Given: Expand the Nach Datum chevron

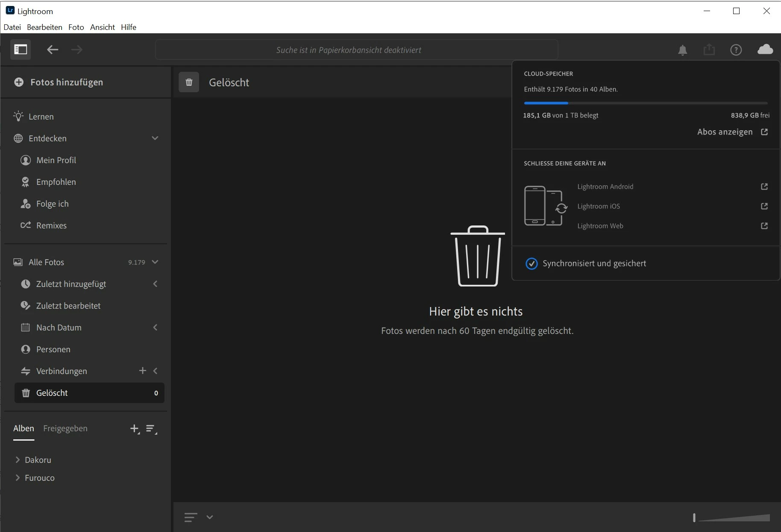Looking at the screenshot, I should 155,327.
